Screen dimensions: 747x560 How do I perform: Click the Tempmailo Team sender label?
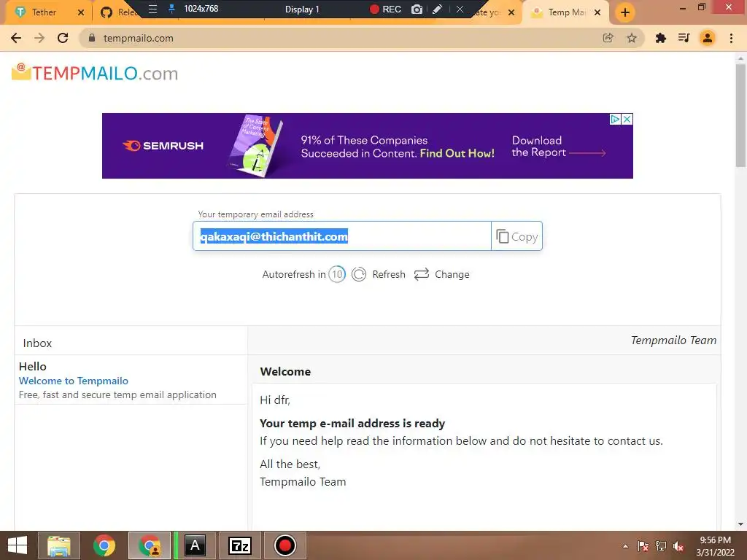point(673,340)
